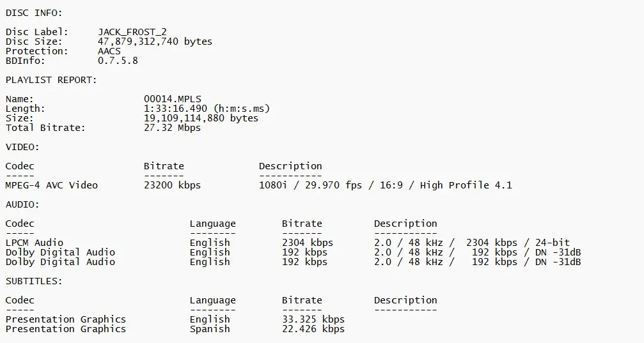Click the playlist length 1:33:16.490 value

pos(207,109)
